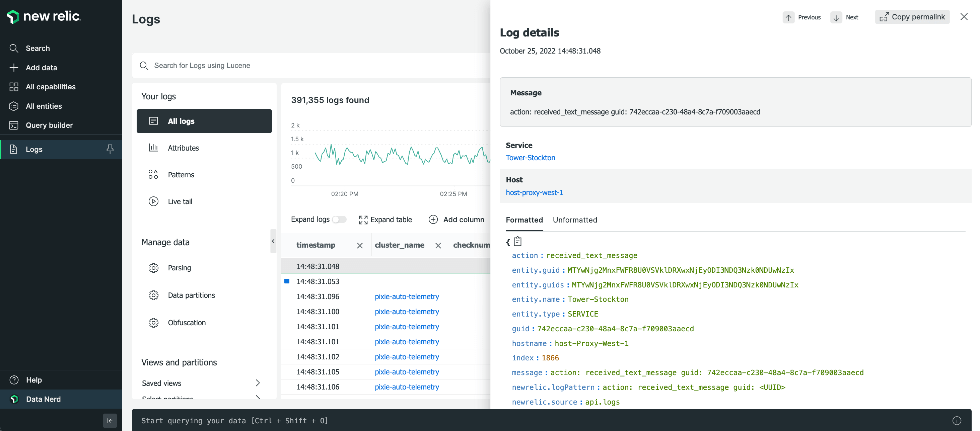This screenshot has height=431, width=980.
Task: Click the logs histogram chart line
Action: point(402,155)
